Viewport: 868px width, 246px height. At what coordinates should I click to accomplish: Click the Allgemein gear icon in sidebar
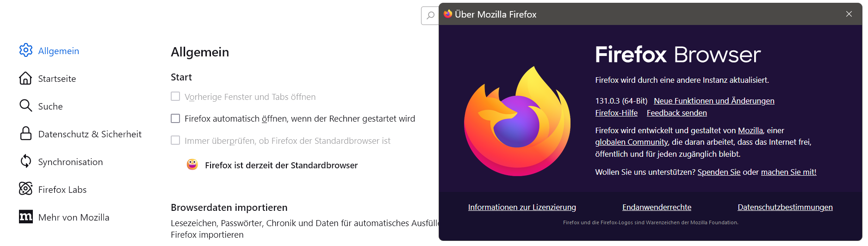point(26,50)
